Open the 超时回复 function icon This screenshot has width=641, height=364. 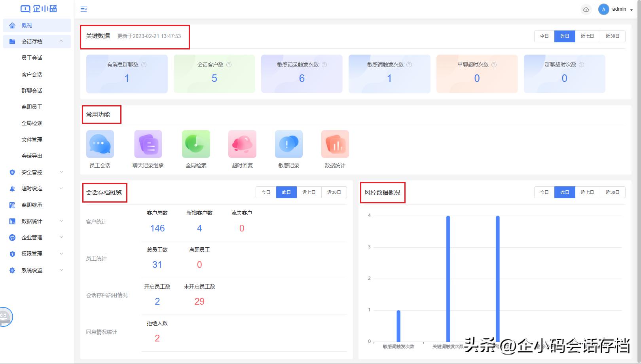click(x=242, y=144)
